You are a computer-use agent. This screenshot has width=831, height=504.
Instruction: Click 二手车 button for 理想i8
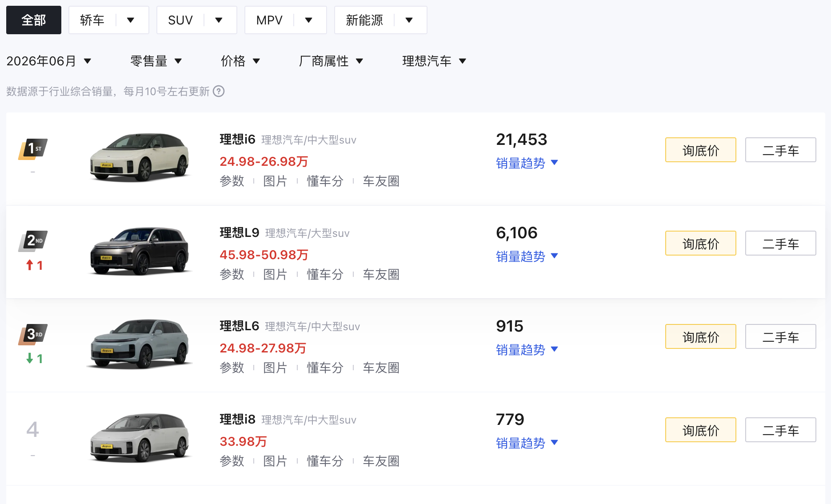781,430
